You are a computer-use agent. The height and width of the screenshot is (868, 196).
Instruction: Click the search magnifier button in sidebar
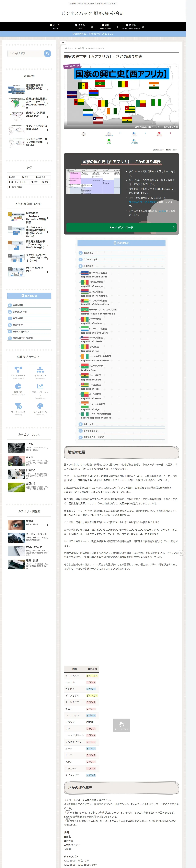click(x=47, y=53)
